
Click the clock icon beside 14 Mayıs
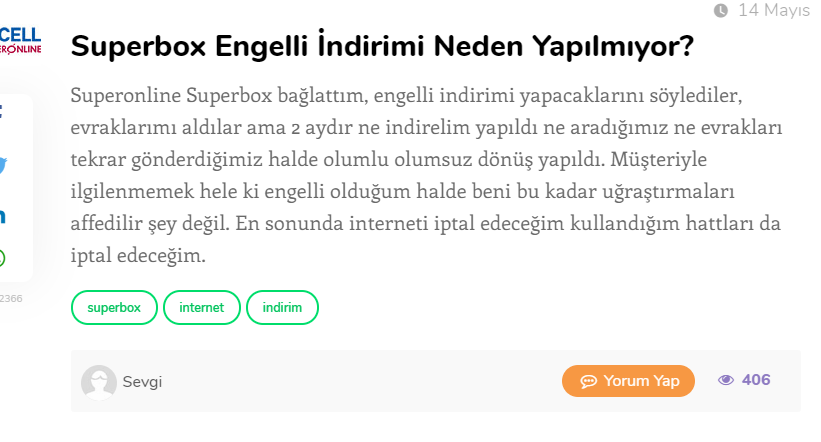[x=721, y=10]
